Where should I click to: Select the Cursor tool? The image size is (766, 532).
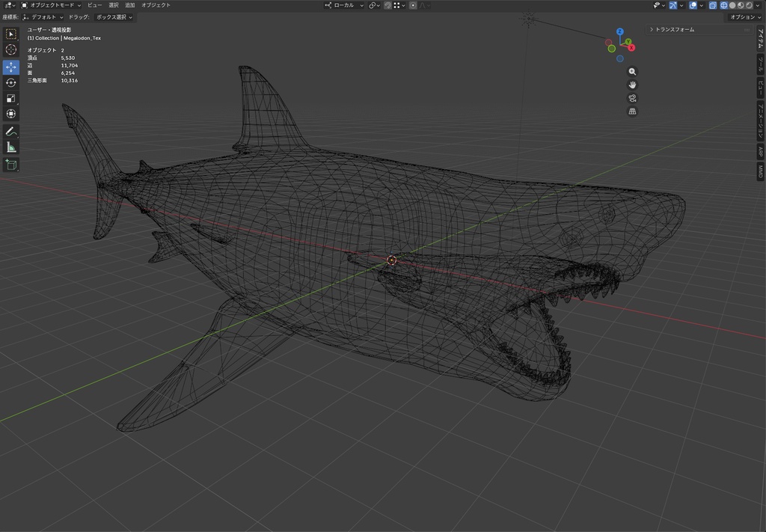[x=10, y=50]
